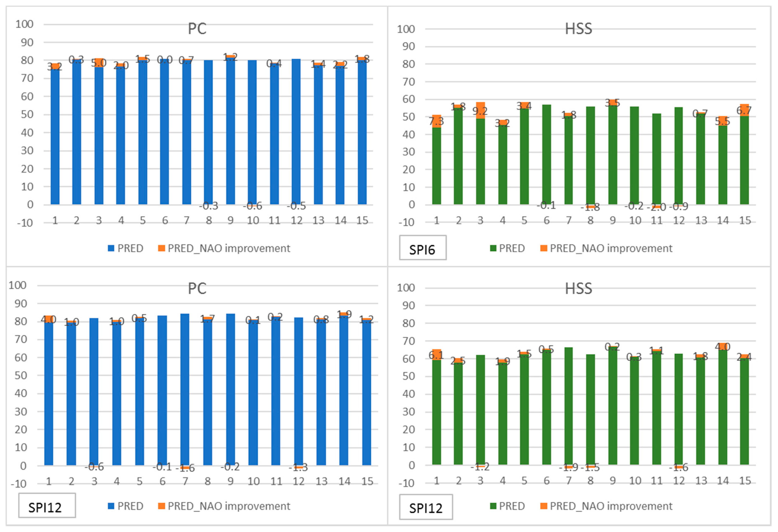Click the 5.0 data label in top PC chart
This screenshot has height=532, width=778.
coord(98,63)
